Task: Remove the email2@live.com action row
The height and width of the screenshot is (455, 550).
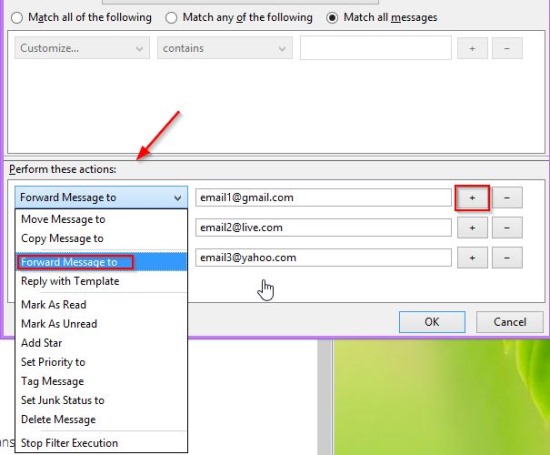Action: [507, 228]
